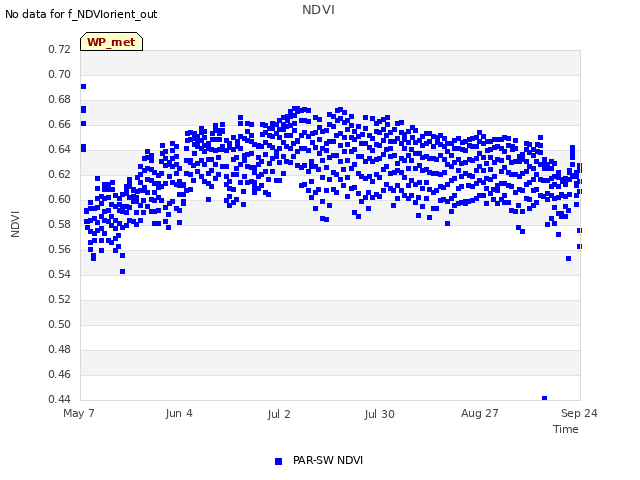The image size is (640, 480).
Task: Click the Jul 30 x-axis label
Action: [379, 414]
